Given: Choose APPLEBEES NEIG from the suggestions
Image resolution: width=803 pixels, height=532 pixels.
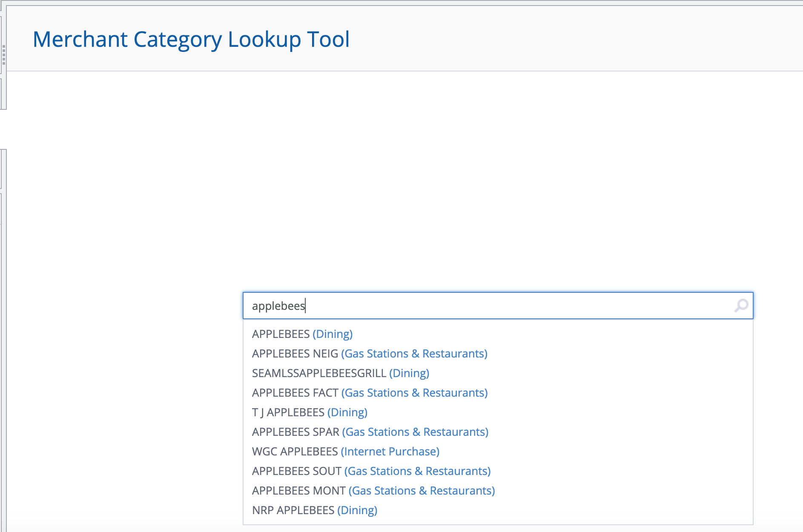Looking at the screenshot, I should click(x=295, y=354).
